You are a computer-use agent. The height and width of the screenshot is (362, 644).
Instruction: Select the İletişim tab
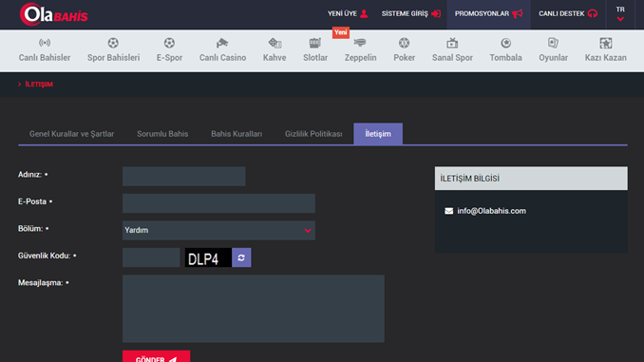pyautogui.click(x=378, y=134)
